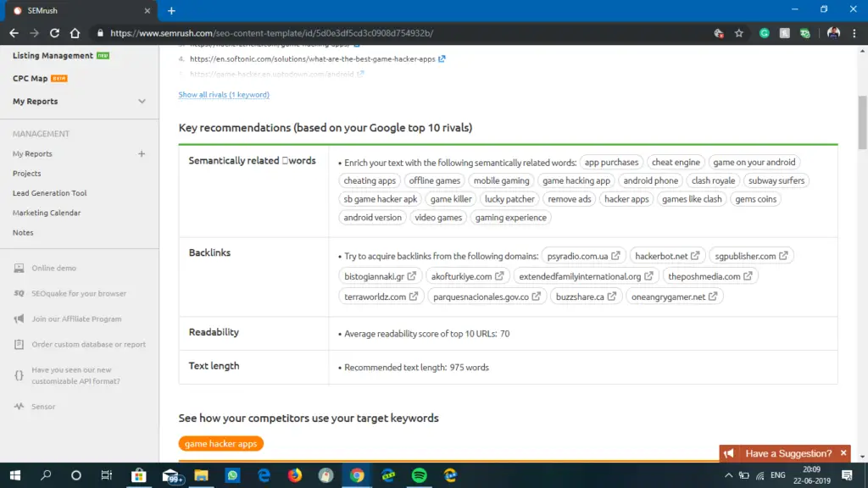The width and height of the screenshot is (868, 488).
Task: Click the Online demo sidebar icon
Action: click(x=19, y=268)
